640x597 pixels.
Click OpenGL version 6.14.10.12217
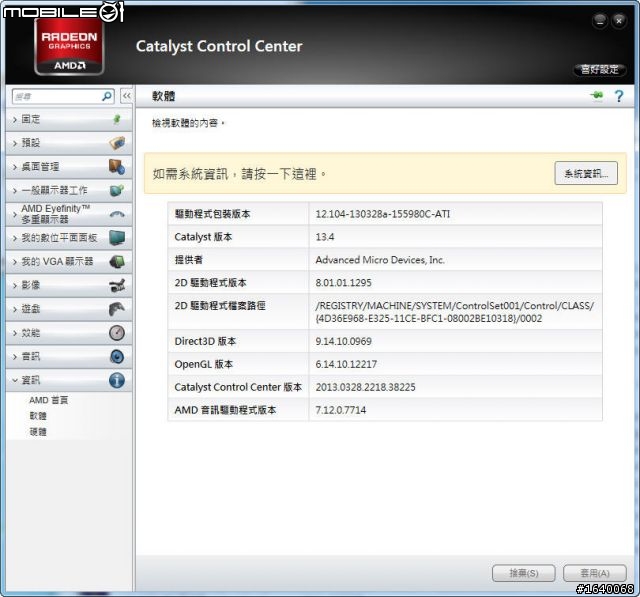tap(346, 364)
